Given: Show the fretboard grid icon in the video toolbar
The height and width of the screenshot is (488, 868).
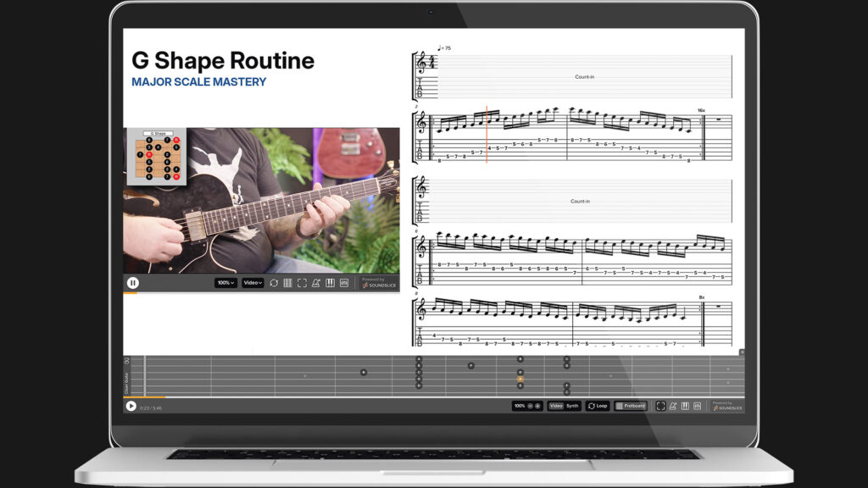Looking at the screenshot, I should click(287, 283).
